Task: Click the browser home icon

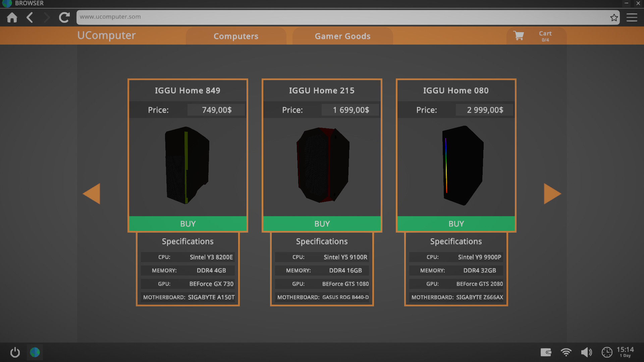Action: [x=12, y=17]
